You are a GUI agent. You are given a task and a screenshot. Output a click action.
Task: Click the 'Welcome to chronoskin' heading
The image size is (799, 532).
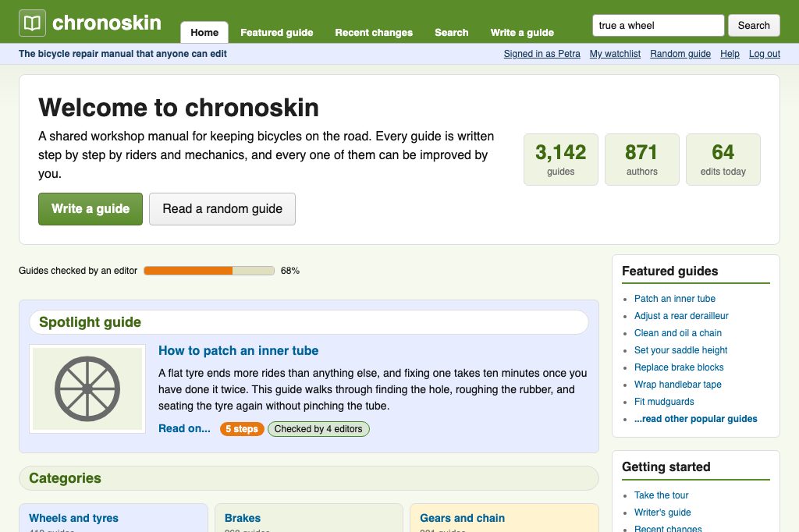(x=179, y=108)
